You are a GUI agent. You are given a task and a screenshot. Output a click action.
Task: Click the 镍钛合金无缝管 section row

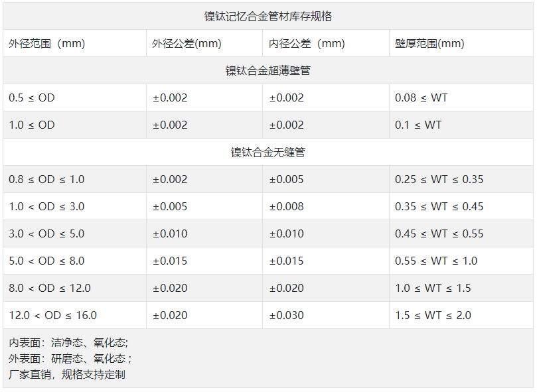point(268,152)
